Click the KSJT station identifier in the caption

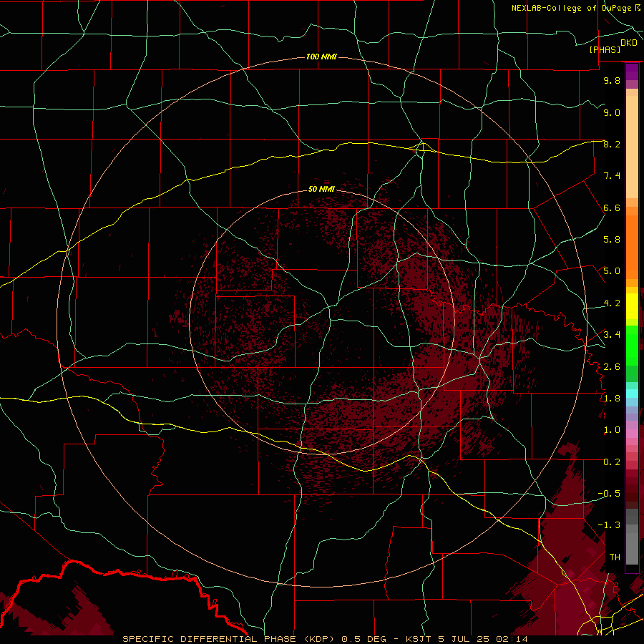coord(418,639)
